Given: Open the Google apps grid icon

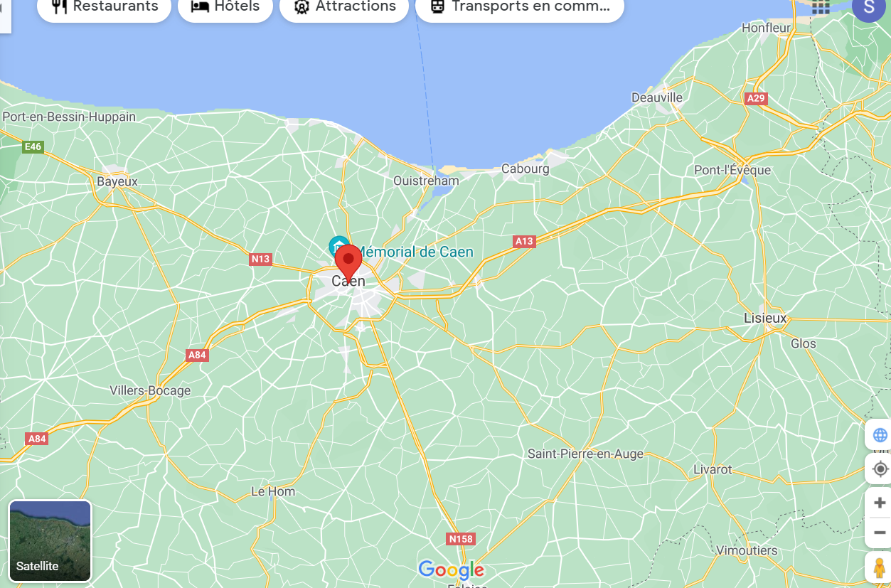Looking at the screenshot, I should click(x=821, y=6).
